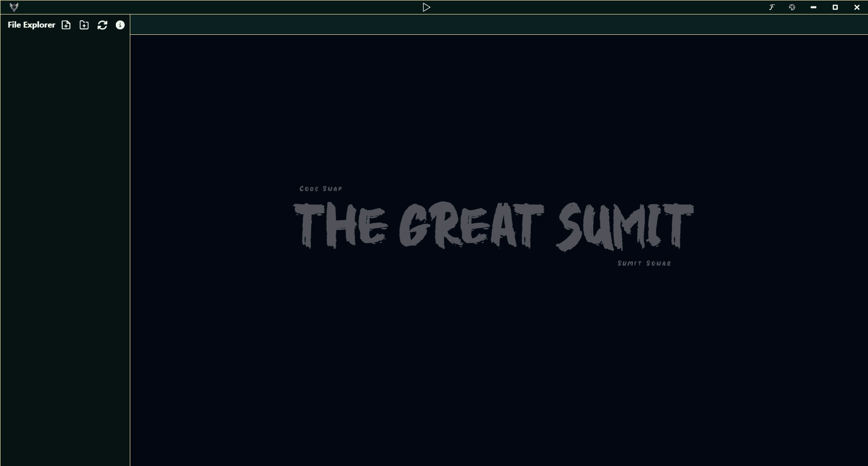Click the empty editor tab bar
868x466 pixels.
coord(498,24)
